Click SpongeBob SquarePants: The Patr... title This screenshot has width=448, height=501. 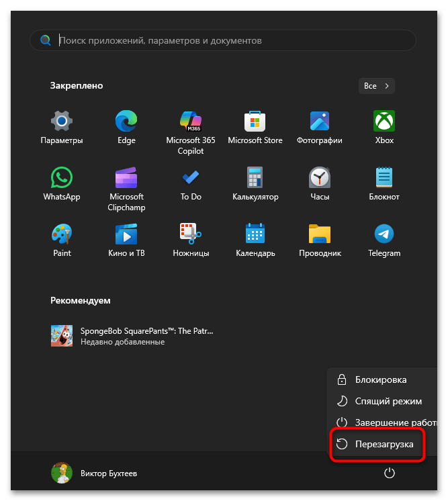146,331
